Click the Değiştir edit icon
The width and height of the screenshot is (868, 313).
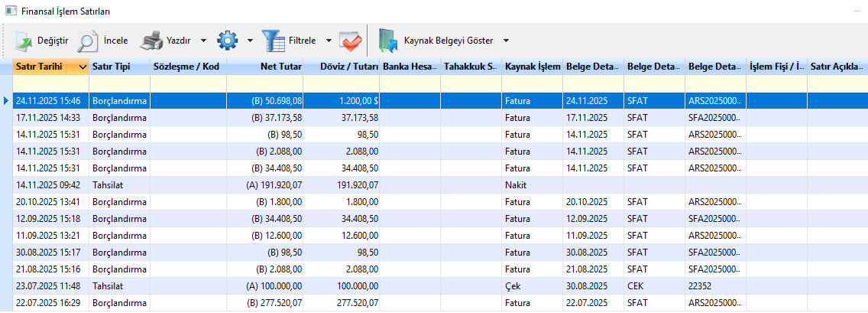click(x=24, y=41)
